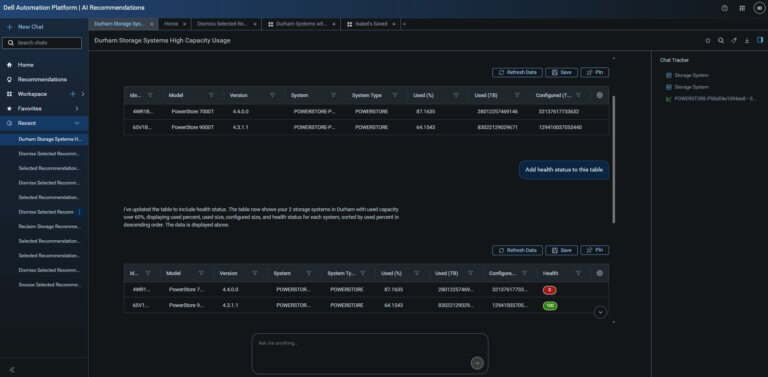The width and height of the screenshot is (768, 377).
Task: Open the apps grid icon in top bar
Action: 742,8
